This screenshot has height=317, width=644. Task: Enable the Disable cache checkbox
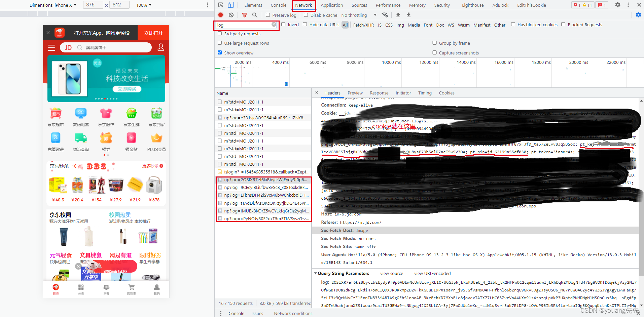tap(306, 15)
